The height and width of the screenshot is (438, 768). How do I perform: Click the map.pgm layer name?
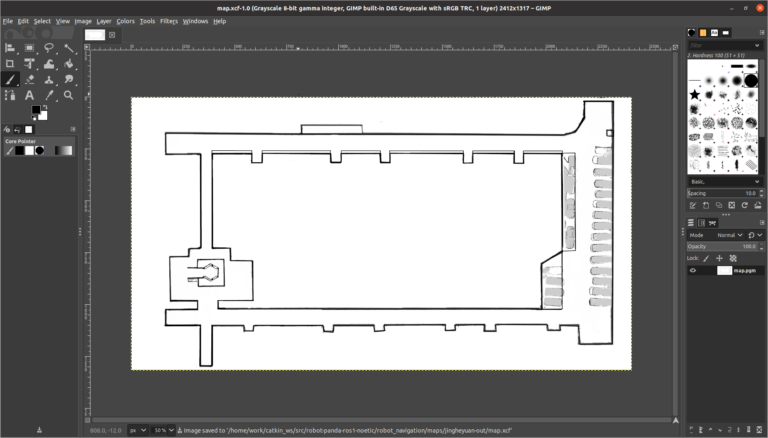[745, 270]
